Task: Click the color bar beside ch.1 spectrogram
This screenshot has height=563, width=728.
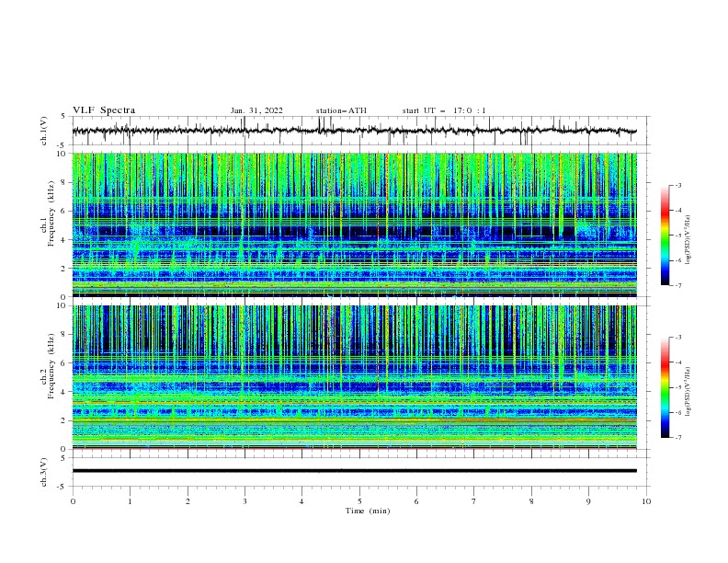Action: coord(665,236)
